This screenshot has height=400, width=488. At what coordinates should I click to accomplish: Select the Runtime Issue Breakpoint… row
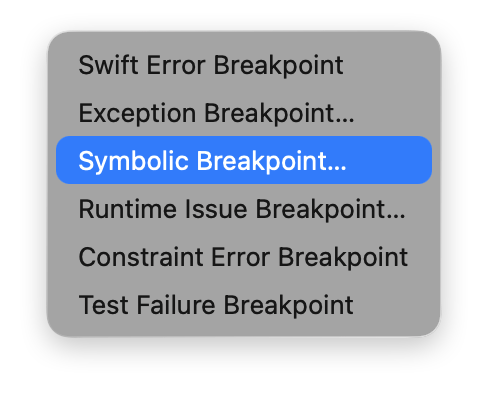244,209
